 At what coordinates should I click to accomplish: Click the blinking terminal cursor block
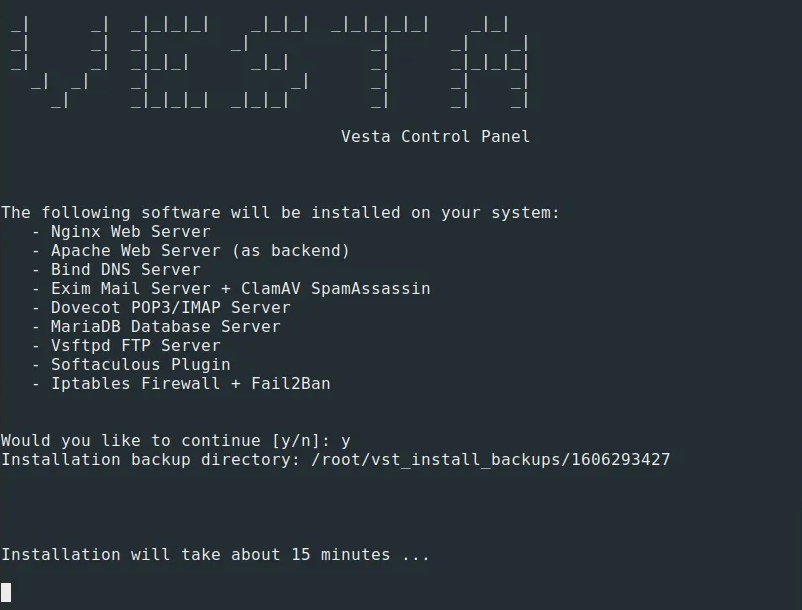pos(6,592)
